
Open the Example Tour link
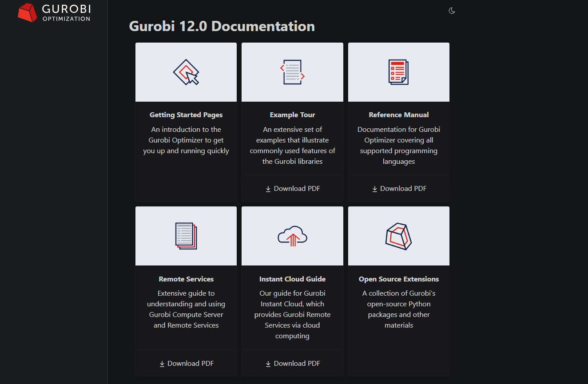point(292,115)
